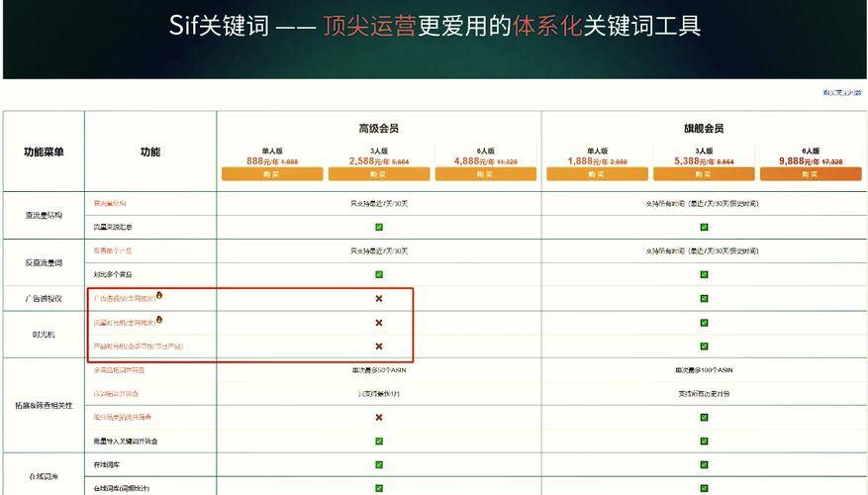Click 旗舰会员 green check in 按分类拓词并筛查 row
The image size is (868, 495).
704,417
